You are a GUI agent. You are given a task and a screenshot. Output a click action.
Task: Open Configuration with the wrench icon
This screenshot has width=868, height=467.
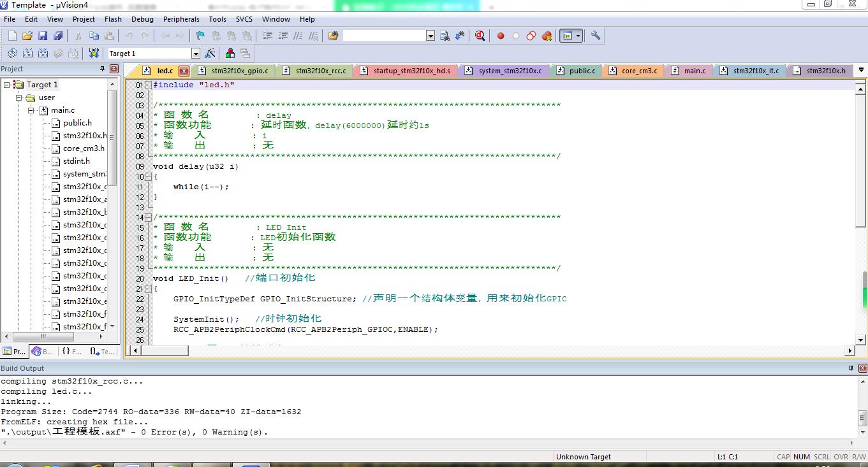pyautogui.click(x=595, y=36)
